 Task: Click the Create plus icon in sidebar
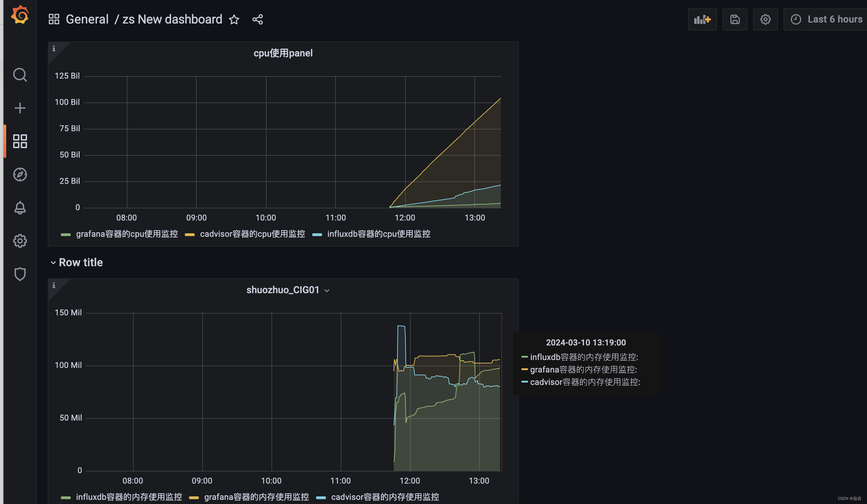click(x=20, y=108)
